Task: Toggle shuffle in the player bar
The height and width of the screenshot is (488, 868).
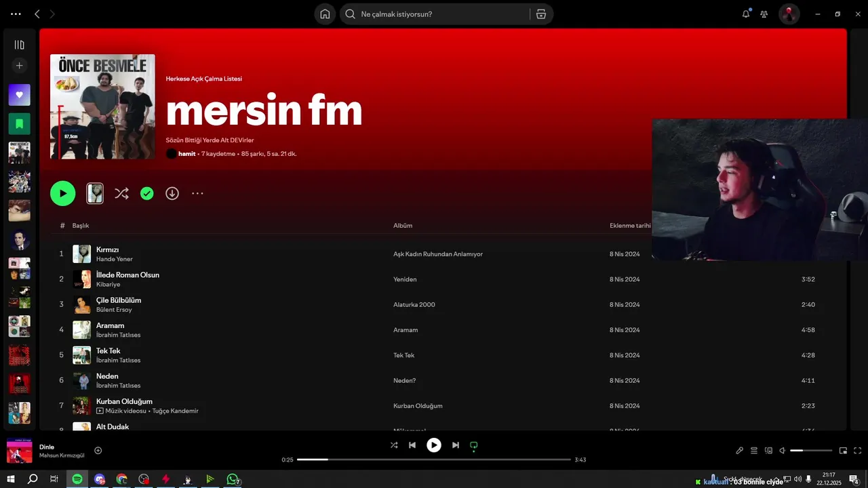Action: tap(394, 445)
